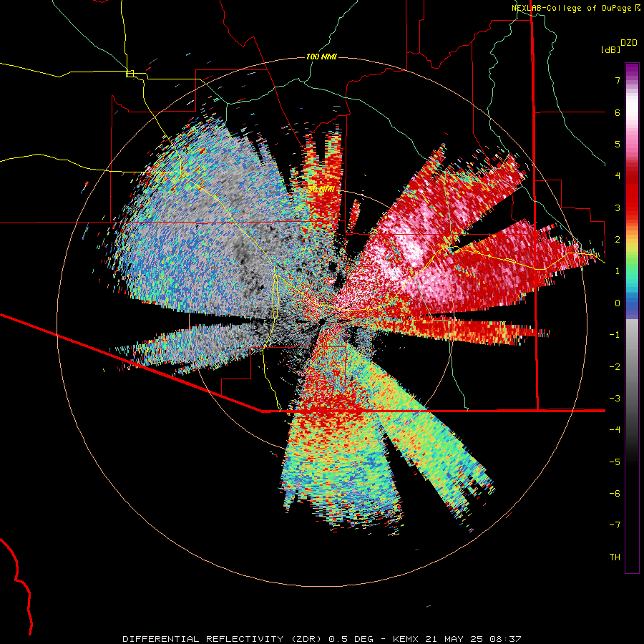Click the 3 value on the color scale
The image size is (644, 644).
[618, 208]
